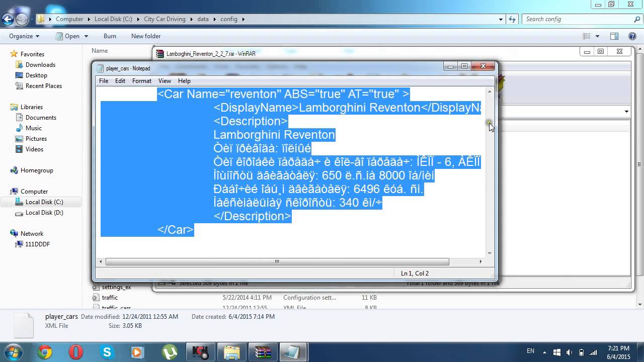Go forward with Explorer forward arrow
This screenshot has height=362, width=644.
[22, 19]
